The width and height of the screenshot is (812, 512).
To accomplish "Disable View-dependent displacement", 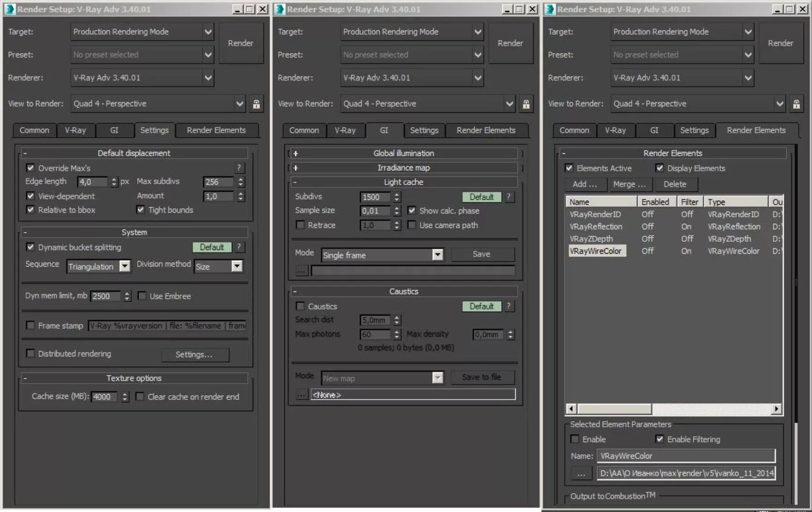I will [30, 196].
